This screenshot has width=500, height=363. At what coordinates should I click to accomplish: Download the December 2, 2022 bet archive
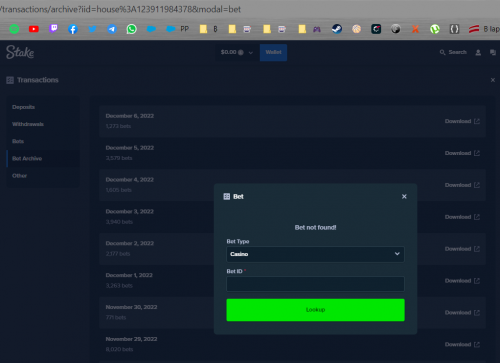pos(462,249)
